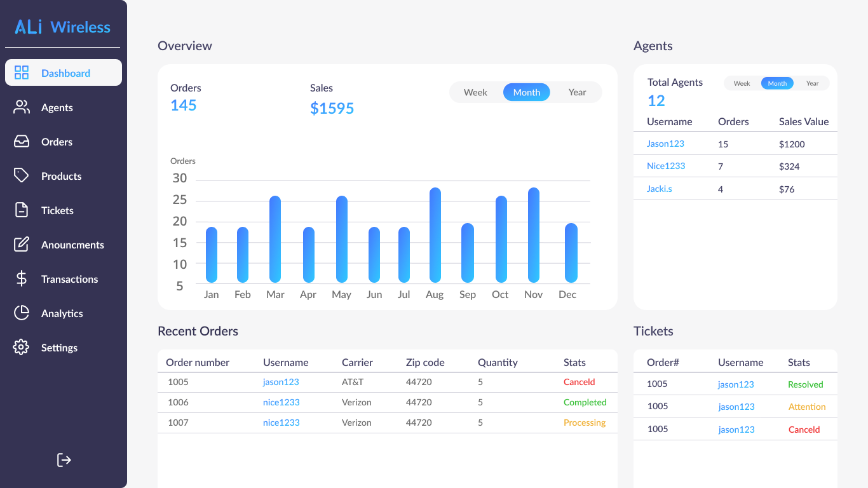This screenshot has height=488, width=868.
Task: Click the logout icon at sidebar bottom
Action: 64,459
